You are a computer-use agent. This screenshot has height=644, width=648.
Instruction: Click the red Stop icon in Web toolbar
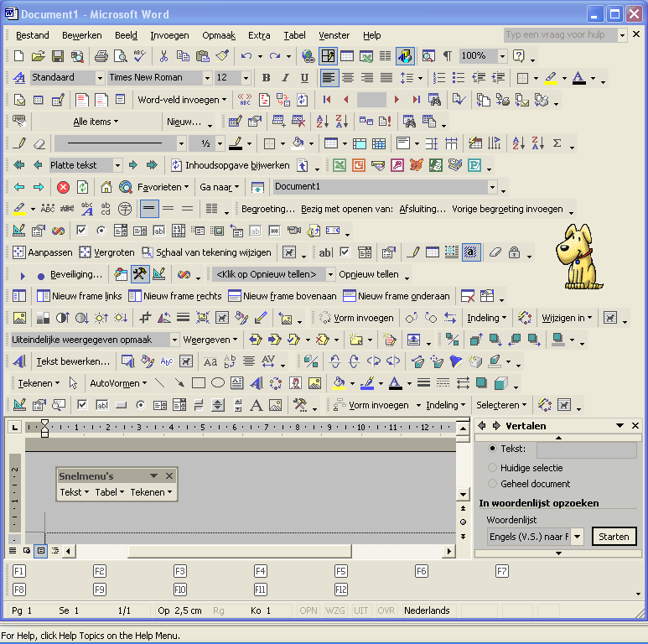pyautogui.click(x=63, y=187)
